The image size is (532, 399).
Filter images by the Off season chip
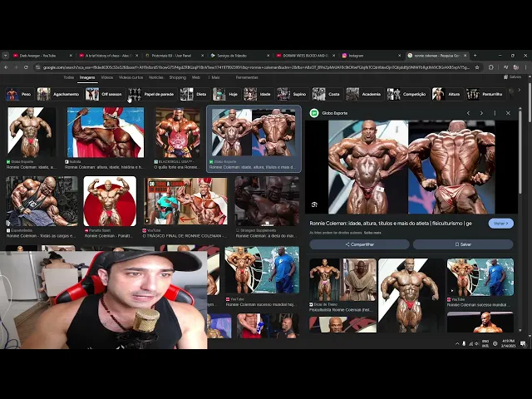106,94
